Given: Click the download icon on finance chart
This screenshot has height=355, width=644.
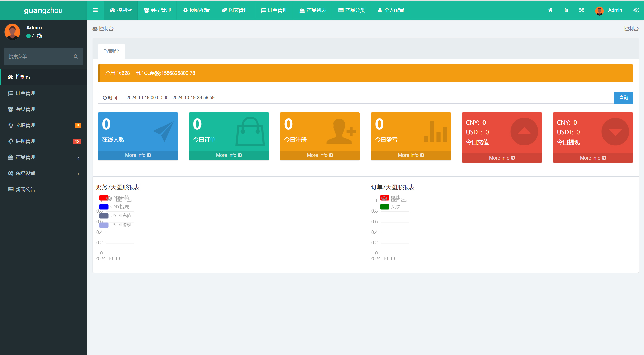Looking at the screenshot, I should click(x=129, y=199).
